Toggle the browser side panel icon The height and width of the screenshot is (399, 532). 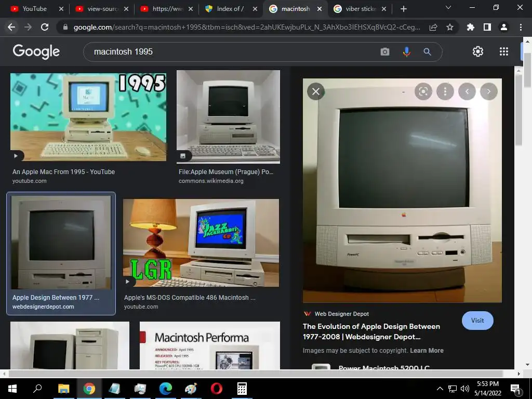(487, 27)
